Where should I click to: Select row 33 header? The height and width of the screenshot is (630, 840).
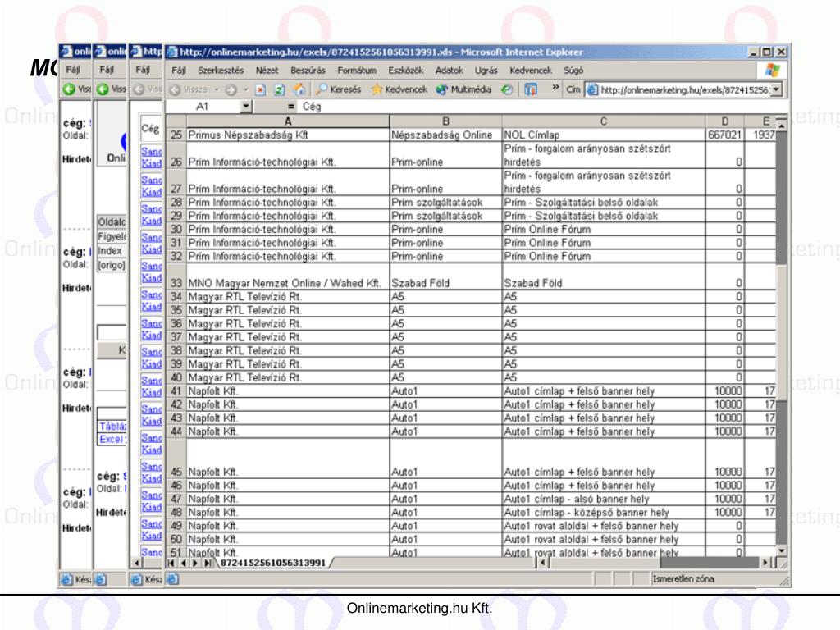point(176,276)
